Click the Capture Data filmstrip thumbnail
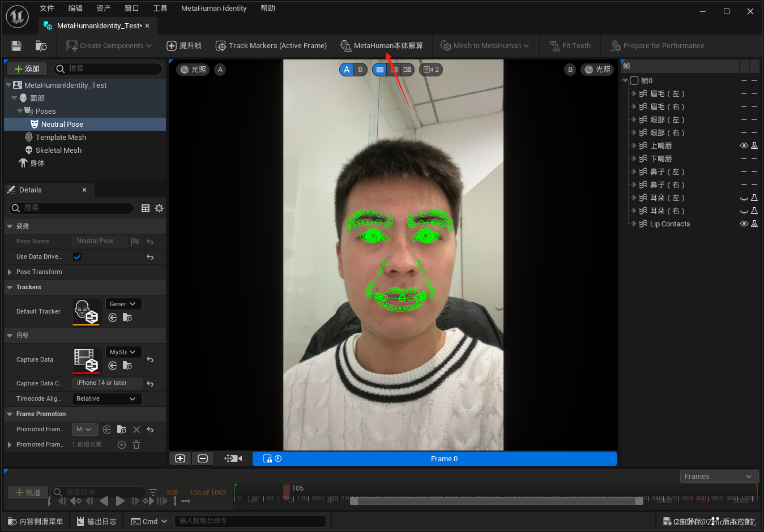The height and width of the screenshot is (532, 764). click(x=86, y=360)
